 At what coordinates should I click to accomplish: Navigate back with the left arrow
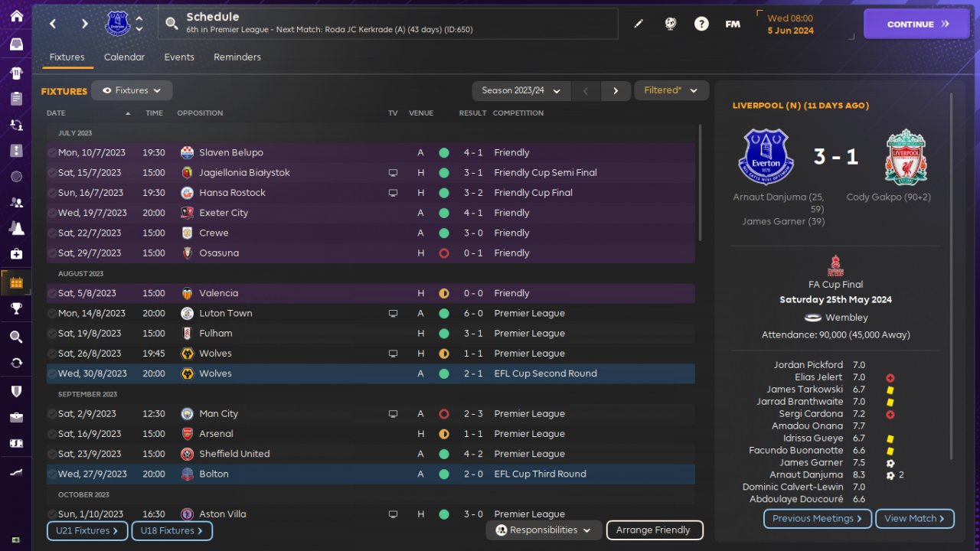pyautogui.click(x=53, y=24)
